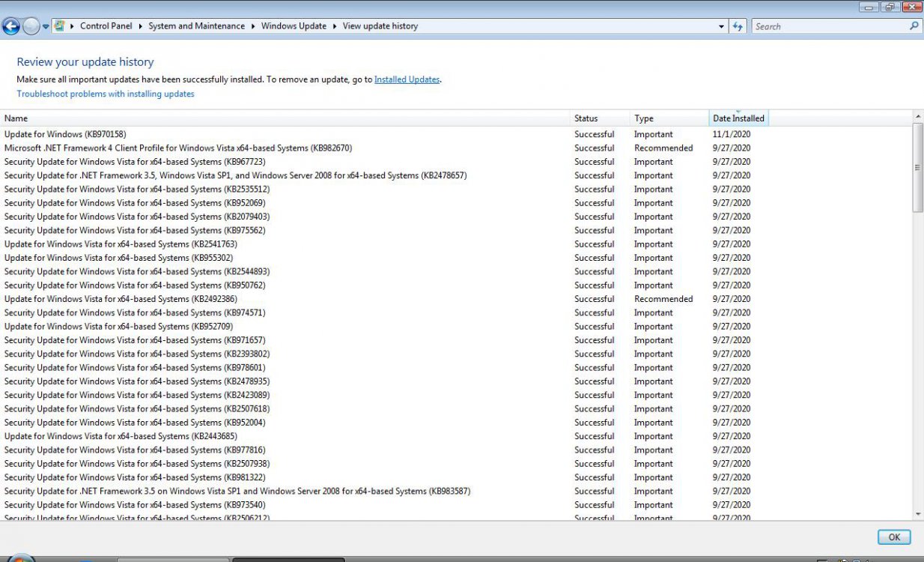The image size is (924, 562).
Task: Click the Control Panel icon in address bar
Action: (59, 25)
